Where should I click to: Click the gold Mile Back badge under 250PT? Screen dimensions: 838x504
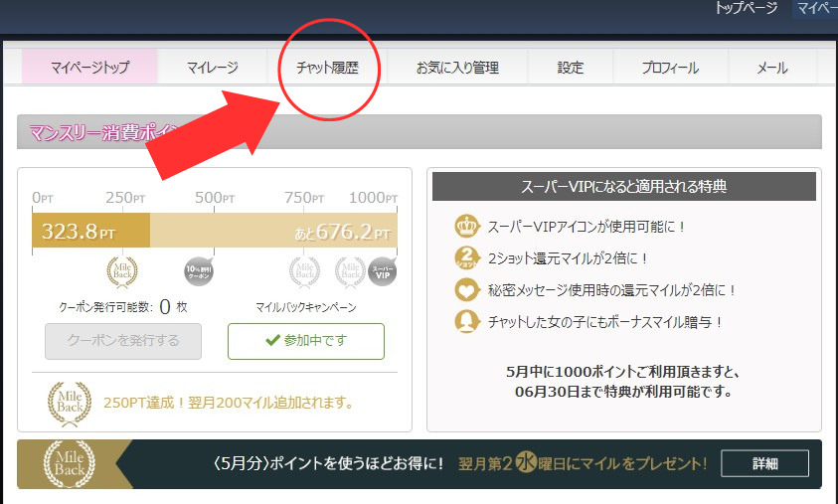122,269
